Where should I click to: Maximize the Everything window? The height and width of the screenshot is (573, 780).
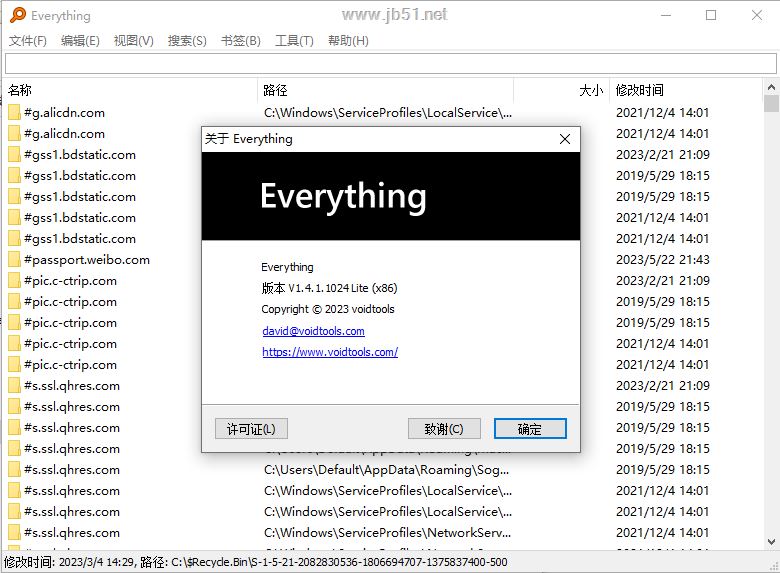click(711, 15)
